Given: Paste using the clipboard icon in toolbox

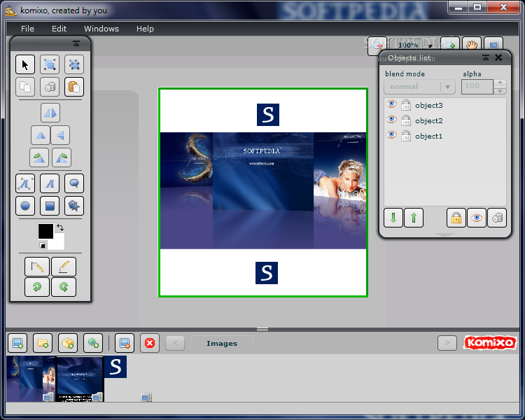Looking at the screenshot, I should click(74, 87).
